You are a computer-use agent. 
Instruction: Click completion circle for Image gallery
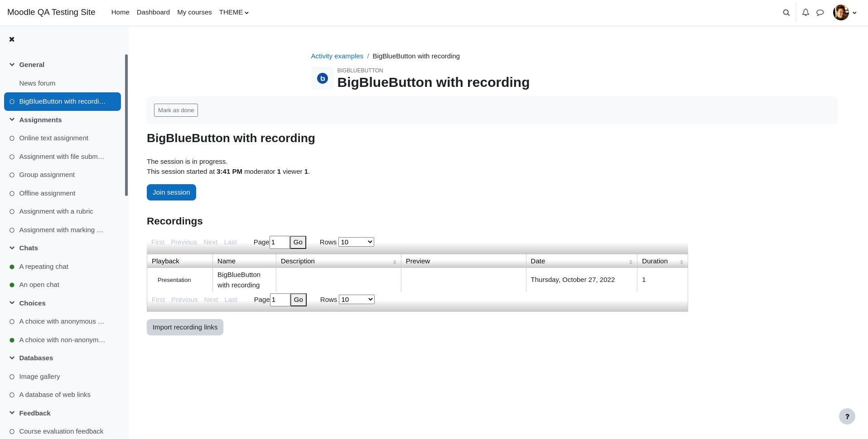coord(12,377)
